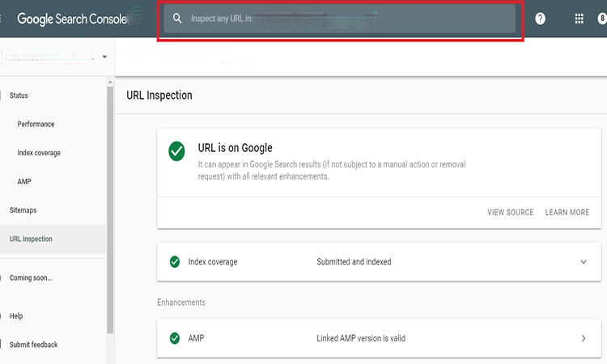Click the Index coverage green check icon

(175, 262)
